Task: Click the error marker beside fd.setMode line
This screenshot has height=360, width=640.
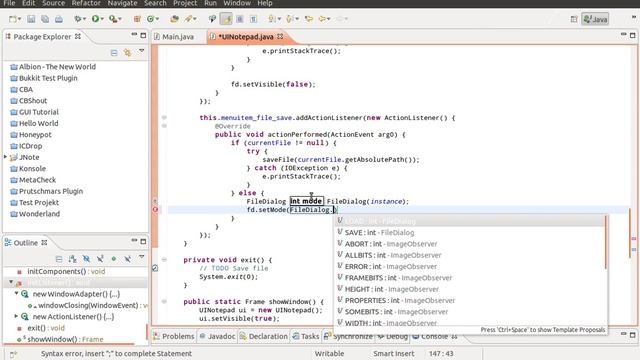Action: [155, 210]
